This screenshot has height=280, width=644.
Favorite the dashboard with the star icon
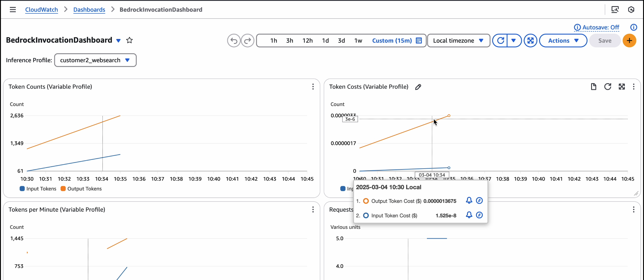point(130,40)
